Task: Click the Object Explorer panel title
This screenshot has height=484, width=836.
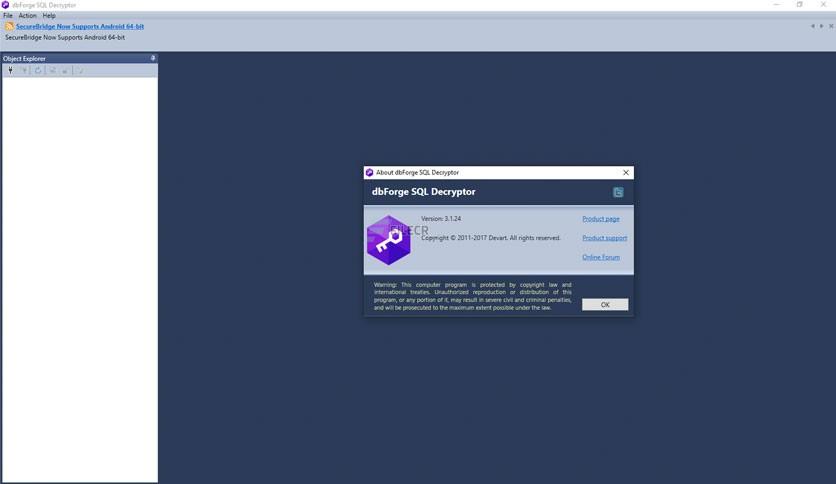Action: (25, 59)
